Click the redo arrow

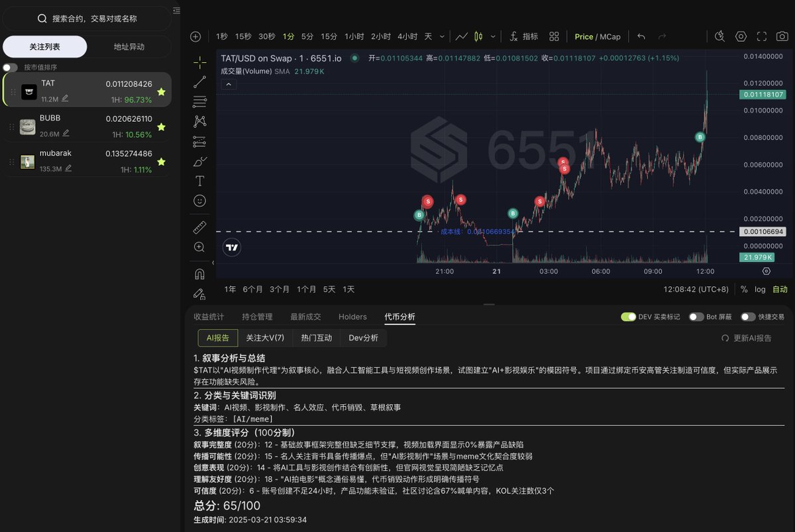click(x=662, y=36)
